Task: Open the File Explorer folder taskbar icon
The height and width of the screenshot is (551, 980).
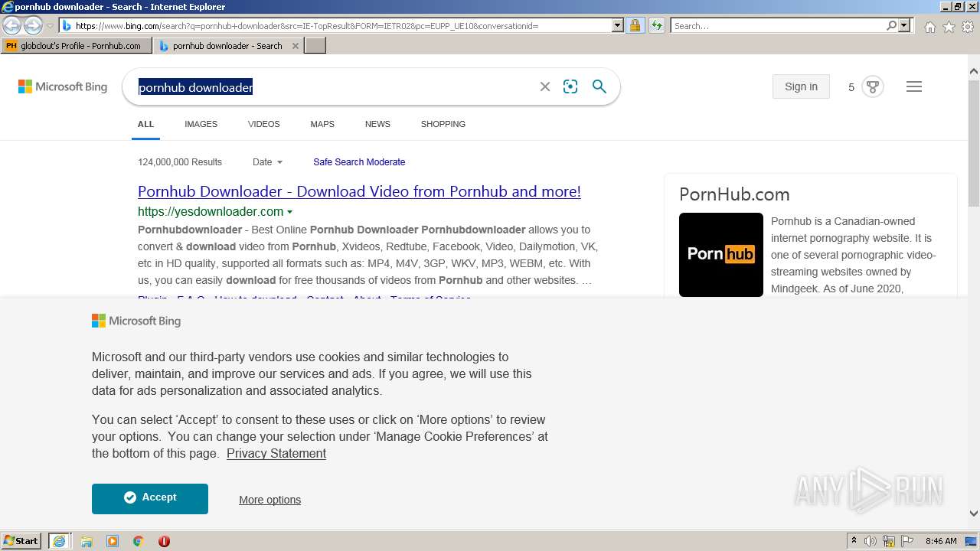Action: pos(87,541)
